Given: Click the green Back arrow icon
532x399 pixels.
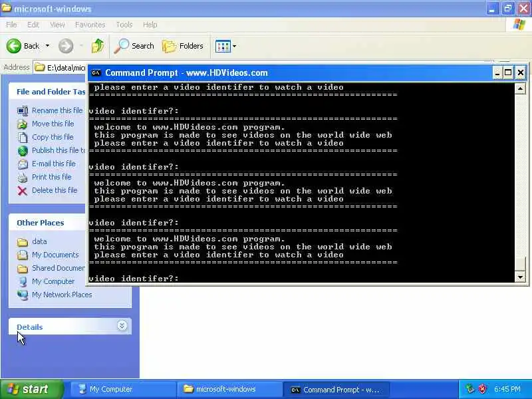Looking at the screenshot, I should [14, 46].
